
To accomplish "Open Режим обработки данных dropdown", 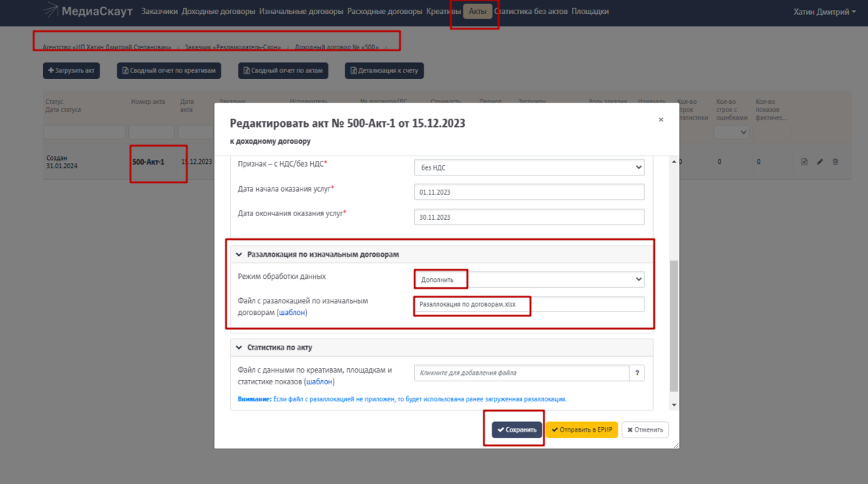I will point(529,280).
